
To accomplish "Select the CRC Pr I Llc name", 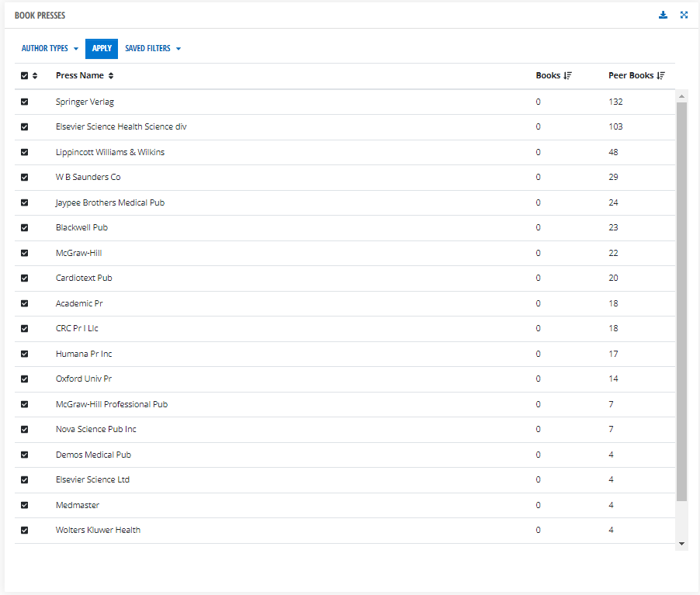I will tap(77, 328).
